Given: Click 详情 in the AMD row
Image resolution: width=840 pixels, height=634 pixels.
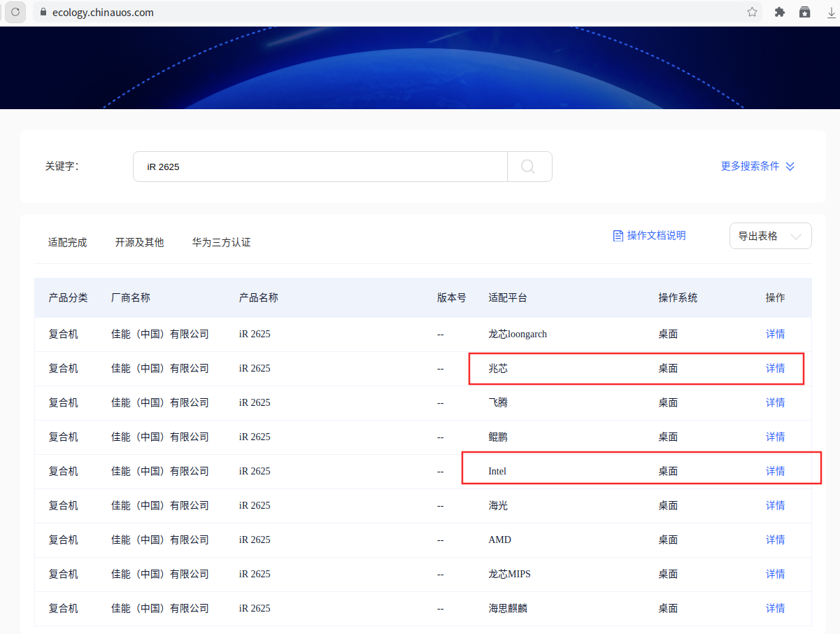Looking at the screenshot, I should [x=775, y=540].
